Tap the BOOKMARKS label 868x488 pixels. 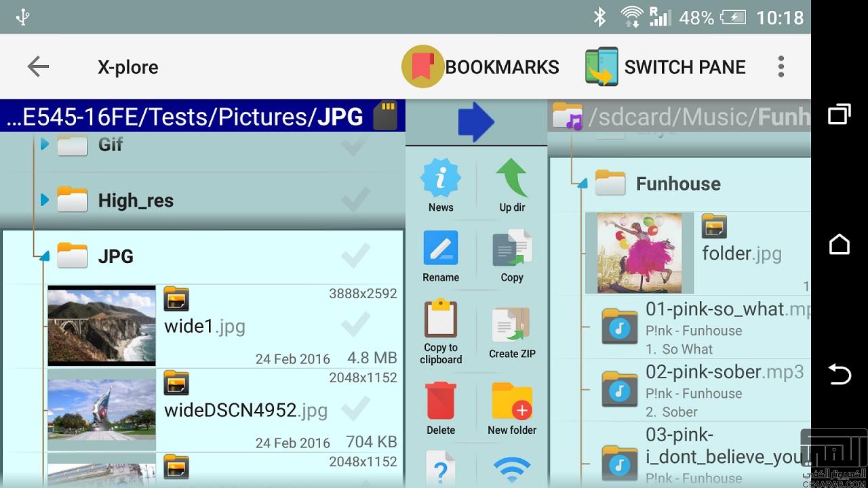click(x=502, y=67)
